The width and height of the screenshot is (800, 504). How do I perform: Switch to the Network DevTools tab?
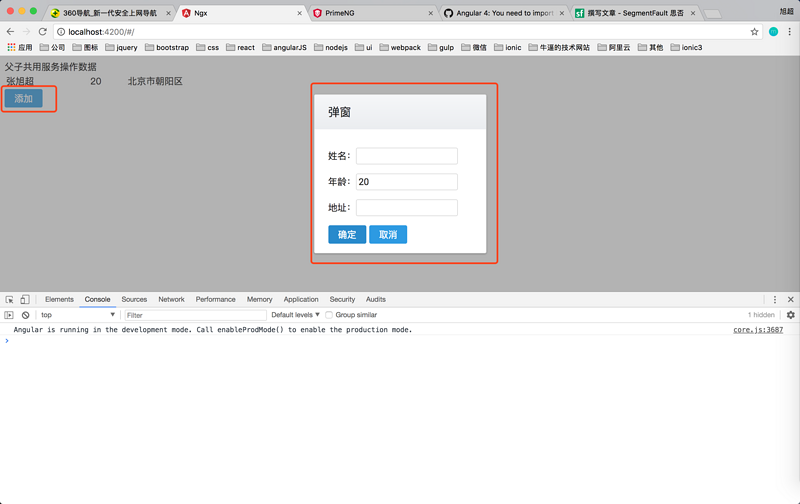(171, 299)
